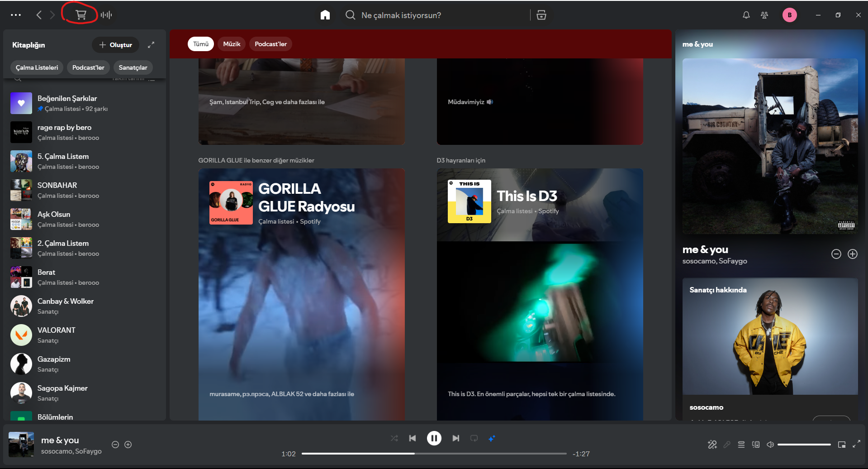Screen dimensions: 868x469
Task: Open the Beğenilen Şarkılar playlist
Action: tap(85, 103)
